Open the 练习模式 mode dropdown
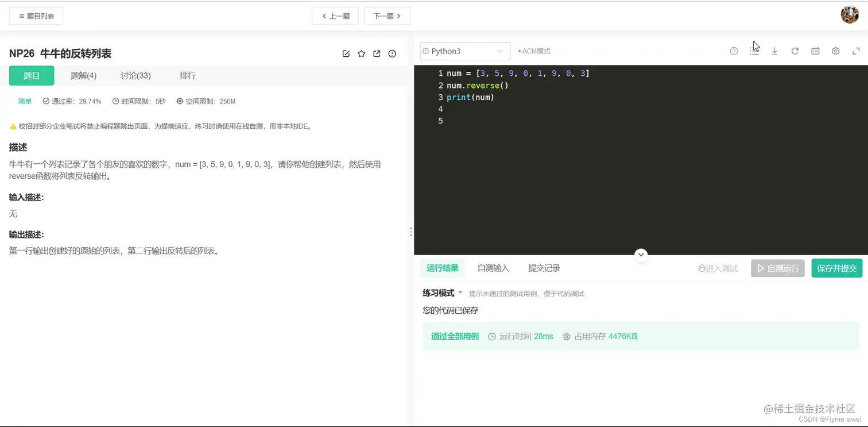 coord(441,293)
